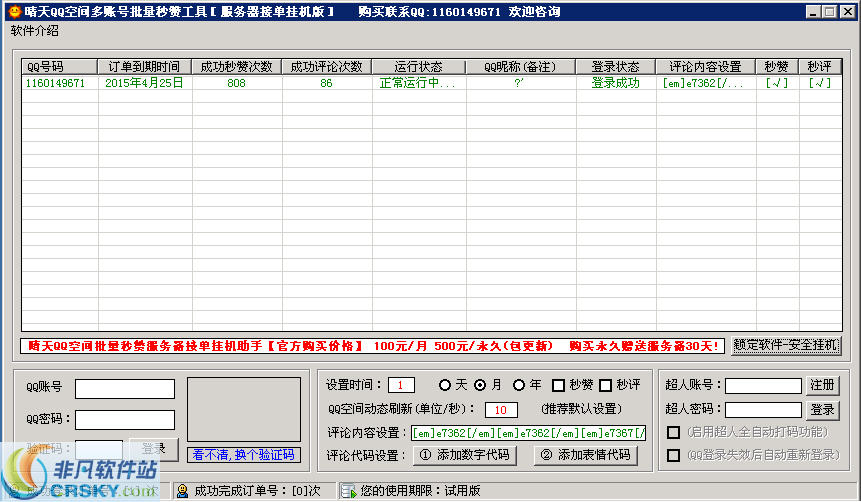Click the 运行状态 column header
Image resolution: width=861 pixels, height=502 pixels.
pyautogui.click(x=419, y=66)
